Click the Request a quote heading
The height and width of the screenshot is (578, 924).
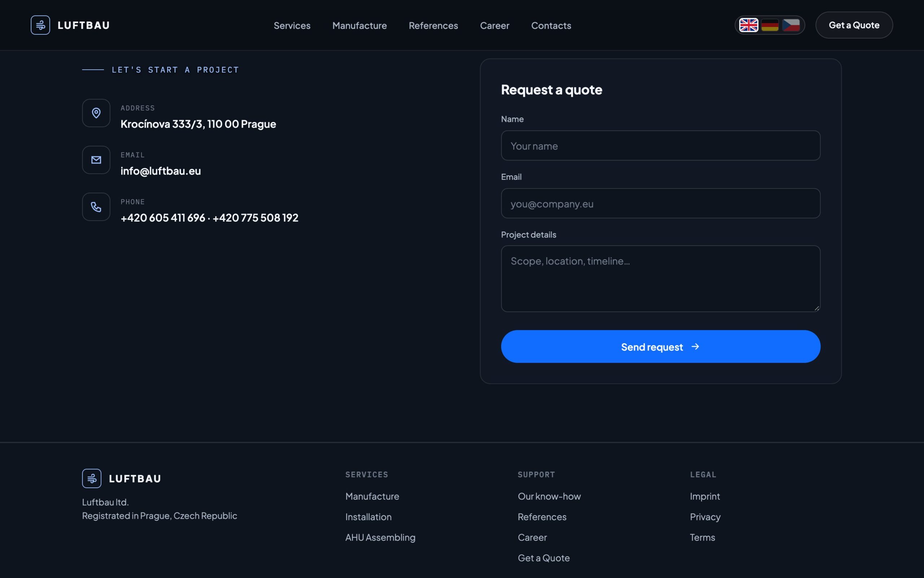[x=552, y=90]
